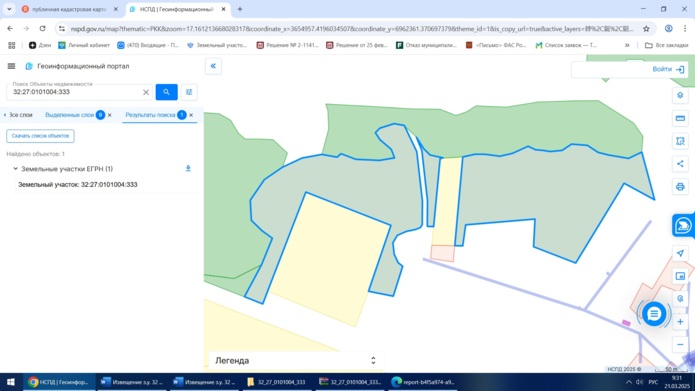Go back to the Все слои tab
The image size is (695, 391).
coord(18,115)
